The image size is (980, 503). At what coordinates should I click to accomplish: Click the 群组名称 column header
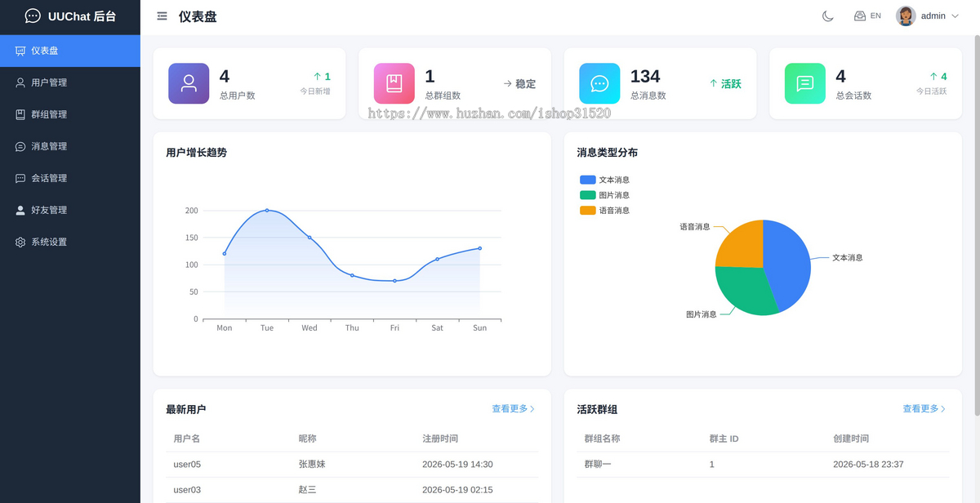pos(602,438)
